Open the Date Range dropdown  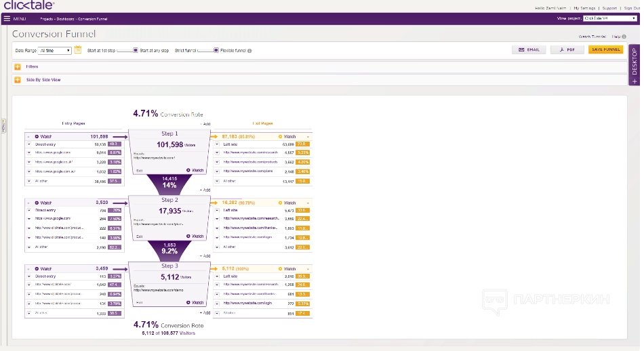click(55, 51)
